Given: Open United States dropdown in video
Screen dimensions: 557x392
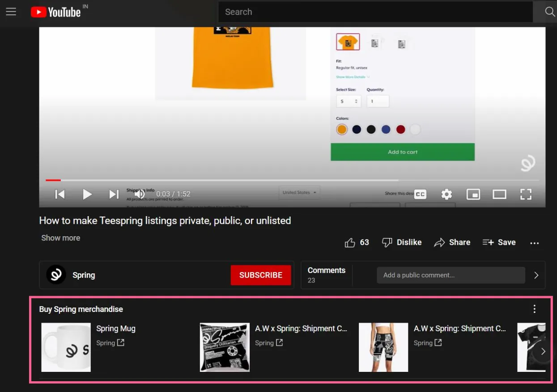Looking at the screenshot, I should coord(299,193).
